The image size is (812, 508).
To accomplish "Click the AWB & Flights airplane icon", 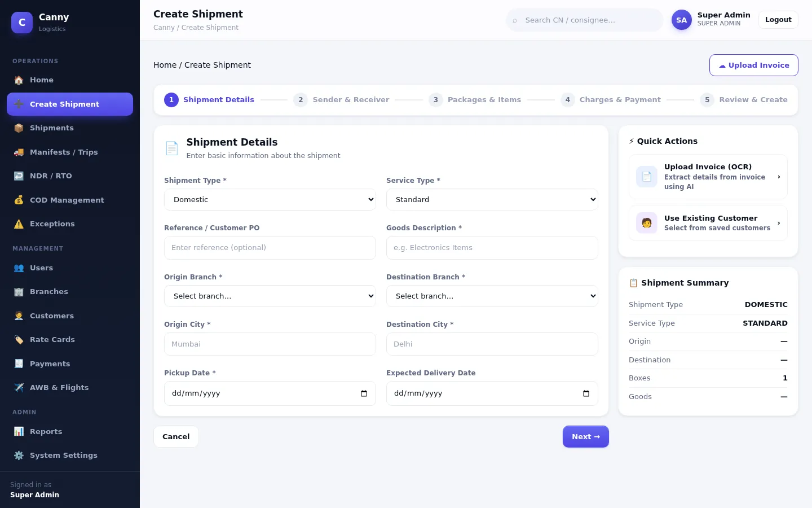I will tap(19, 388).
